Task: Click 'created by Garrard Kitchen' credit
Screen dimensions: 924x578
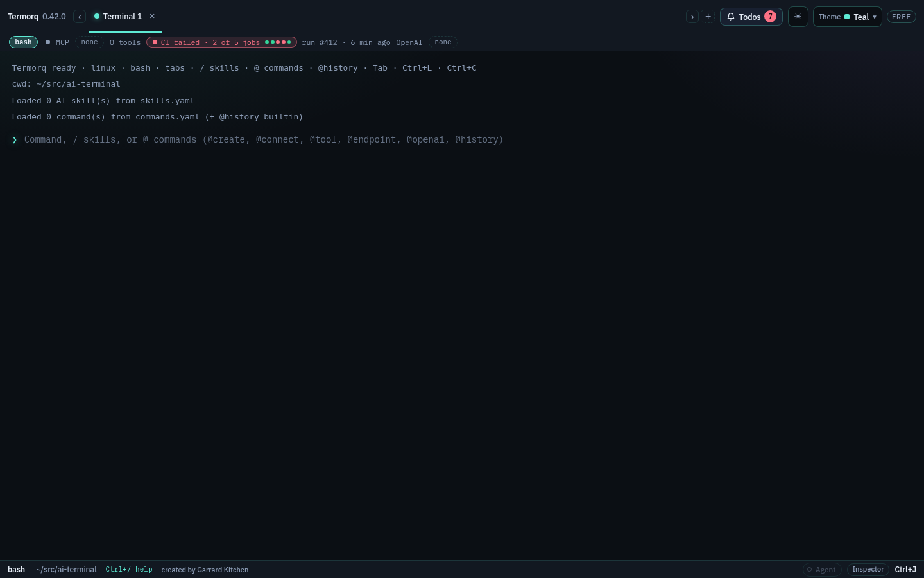Action: tap(205, 570)
